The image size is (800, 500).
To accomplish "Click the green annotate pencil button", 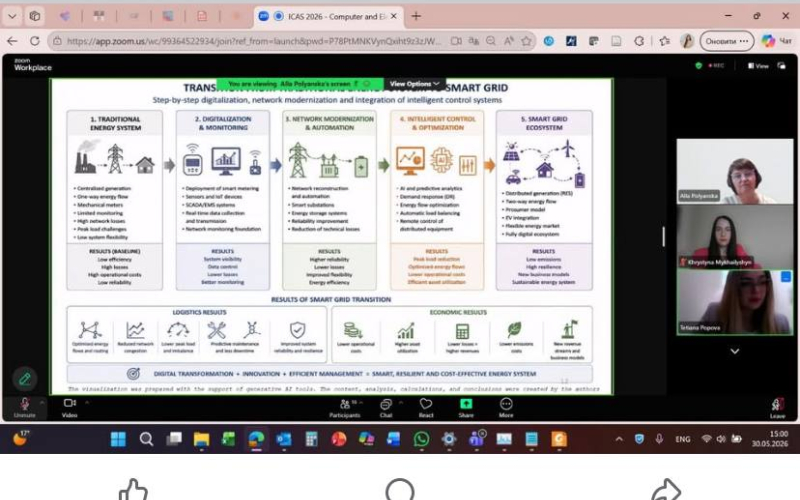I will point(24,379).
